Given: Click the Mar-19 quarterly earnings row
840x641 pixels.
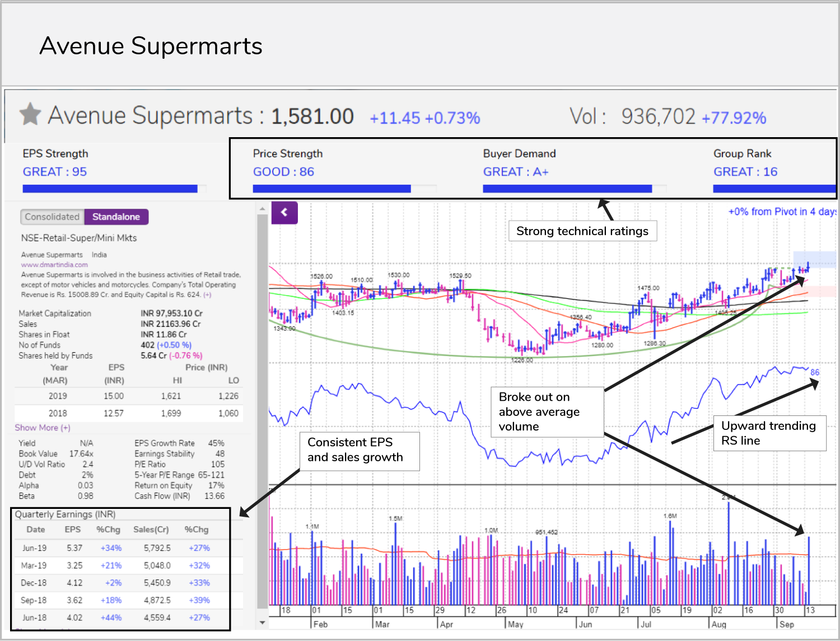Looking at the screenshot, I should [128, 565].
